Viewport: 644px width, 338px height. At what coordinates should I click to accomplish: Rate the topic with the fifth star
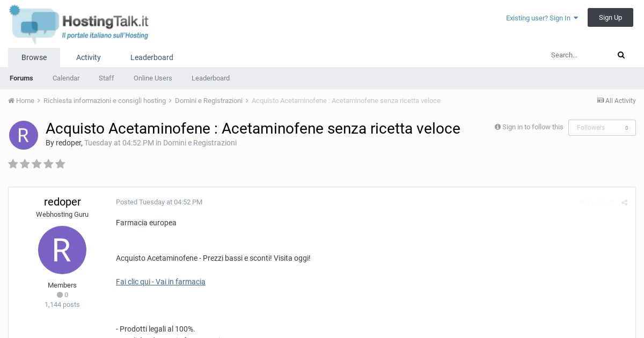tap(60, 164)
